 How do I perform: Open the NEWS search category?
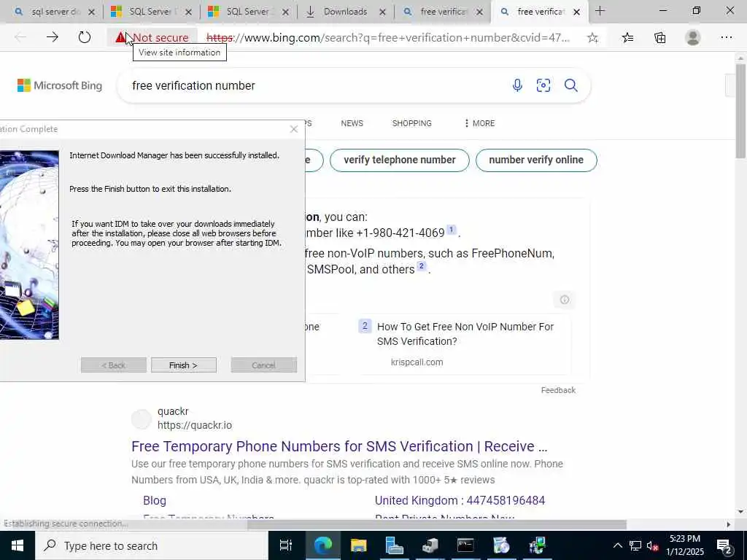point(352,123)
